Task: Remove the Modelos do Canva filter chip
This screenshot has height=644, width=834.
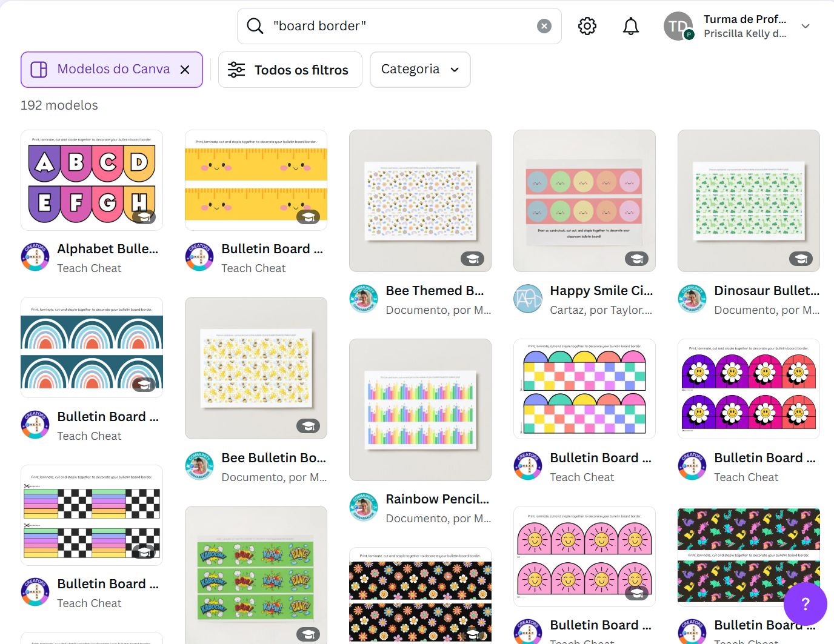Action: pos(185,70)
